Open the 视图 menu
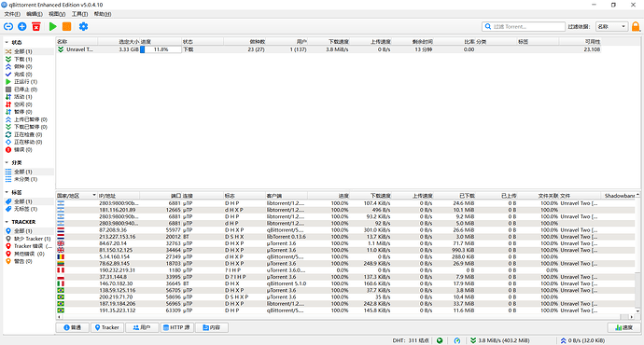The image size is (644, 345). click(57, 14)
